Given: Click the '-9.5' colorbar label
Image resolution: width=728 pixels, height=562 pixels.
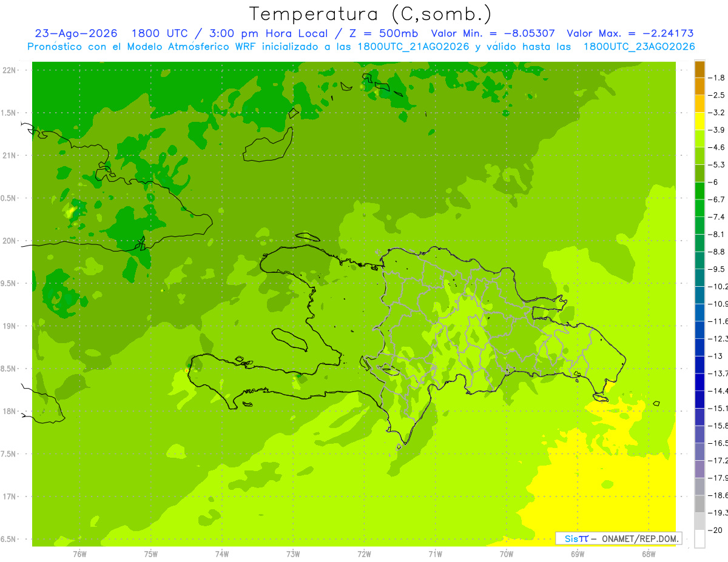Looking at the screenshot, I should (x=718, y=269).
